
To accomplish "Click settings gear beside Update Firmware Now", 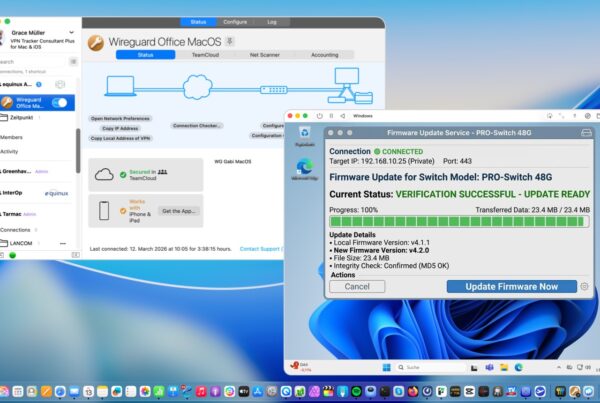I will (584, 286).
